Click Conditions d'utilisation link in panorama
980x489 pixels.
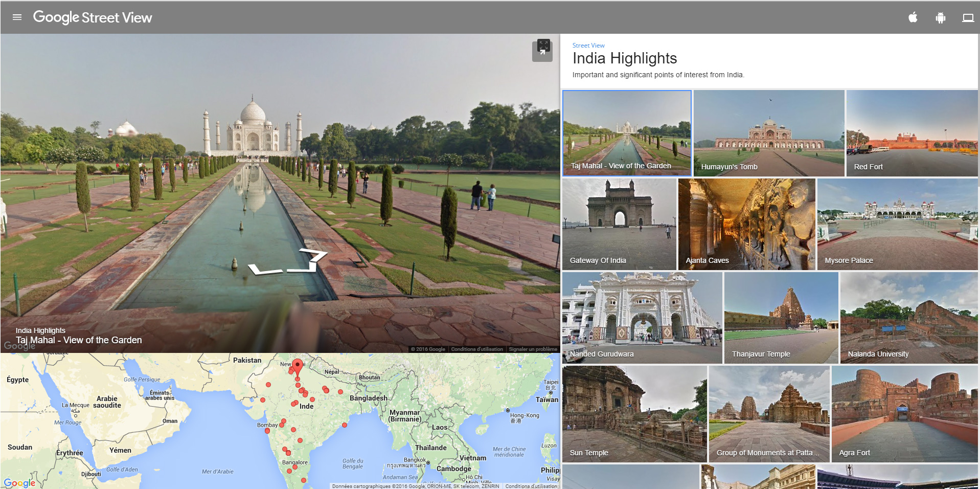[476, 349]
